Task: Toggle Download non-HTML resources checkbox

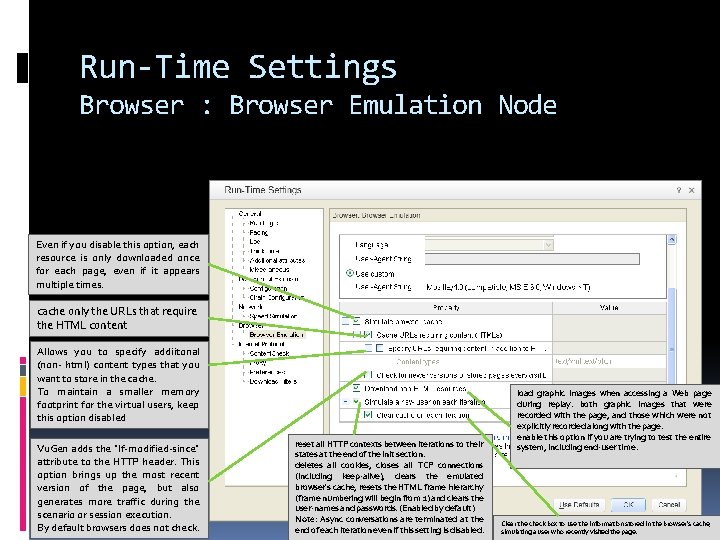Action: coord(356,388)
